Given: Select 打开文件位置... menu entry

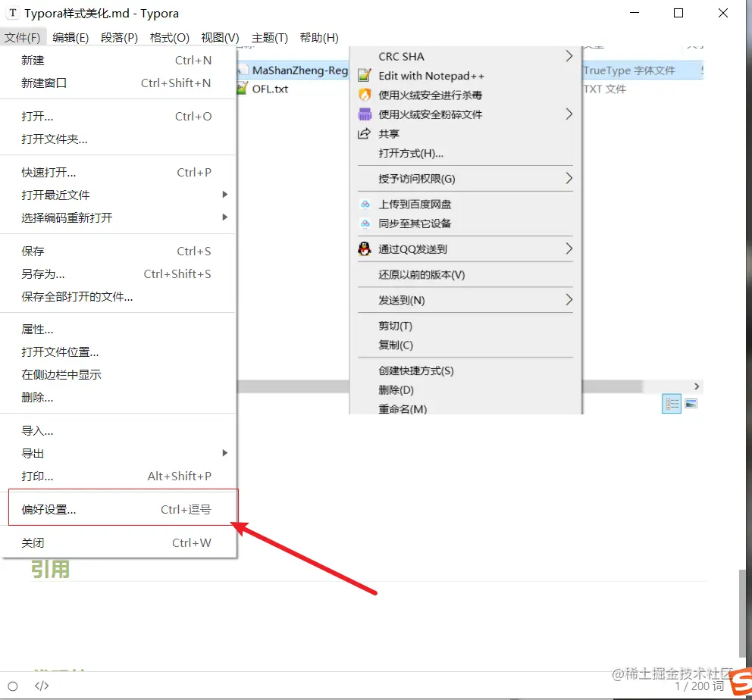Looking at the screenshot, I should [118, 352].
